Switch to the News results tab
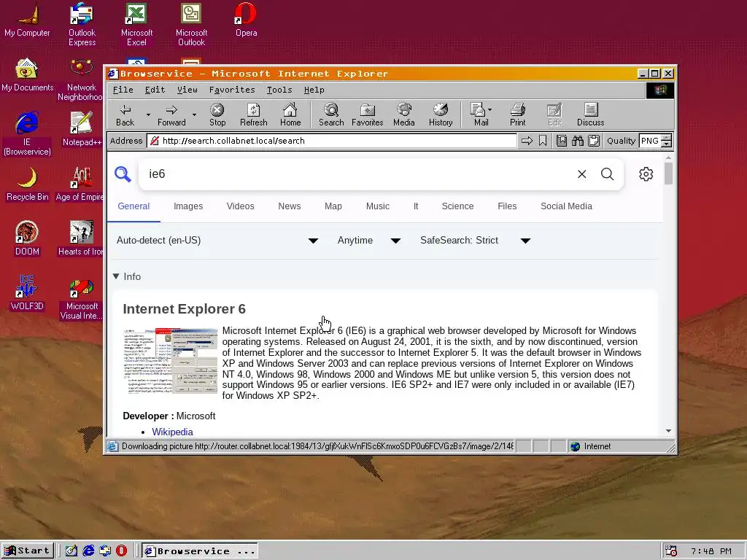The width and height of the screenshot is (747, 560). click(289, 206)
